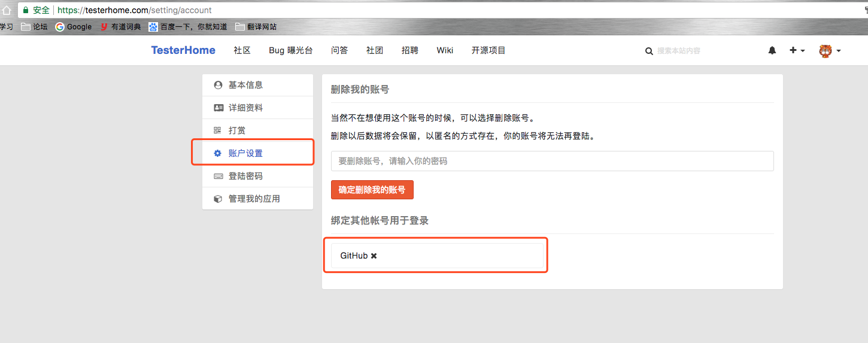Click the green secure lock icon
Viewport: 868px width, 343px height.
(25, 10)
